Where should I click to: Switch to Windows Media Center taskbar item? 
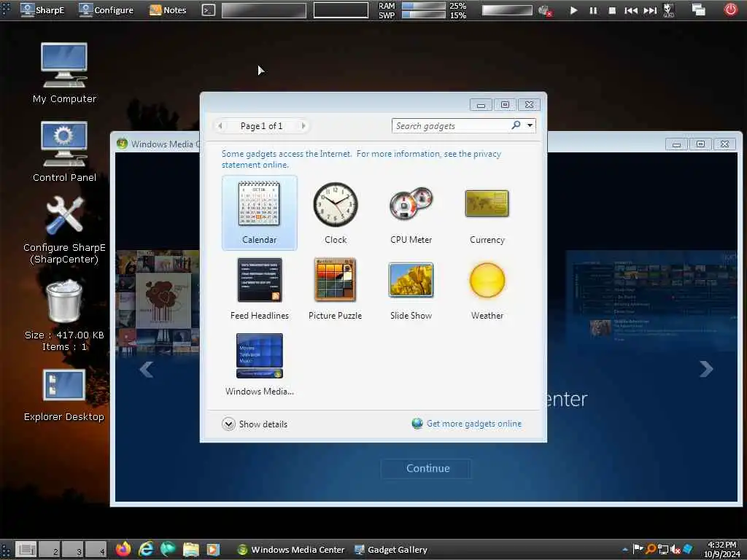291,550
